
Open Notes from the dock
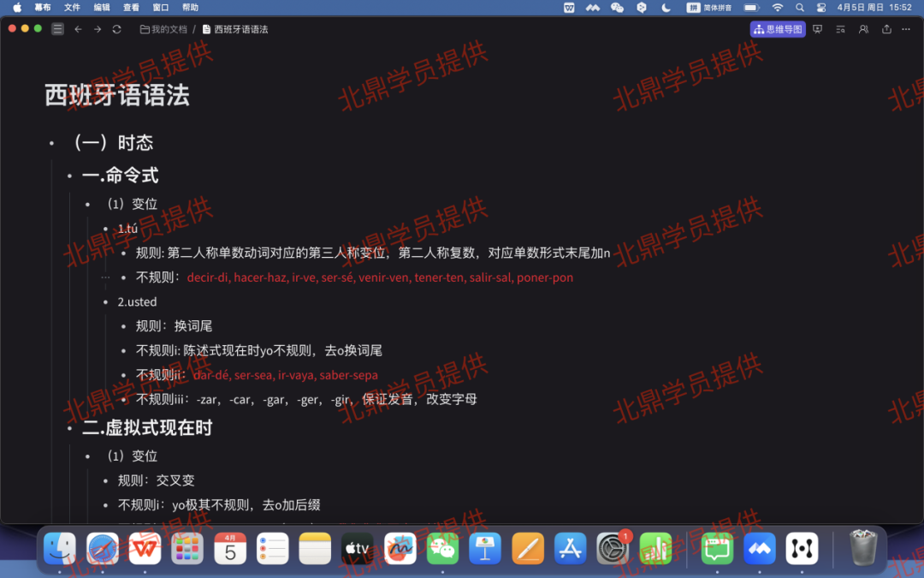[315, 549]
